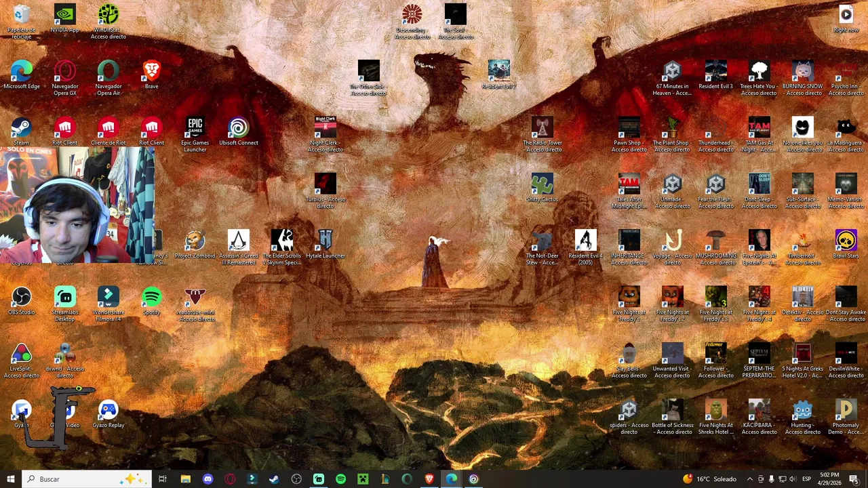
Task: Open the LiveSplit shortcut
Action: coord(21,361)
